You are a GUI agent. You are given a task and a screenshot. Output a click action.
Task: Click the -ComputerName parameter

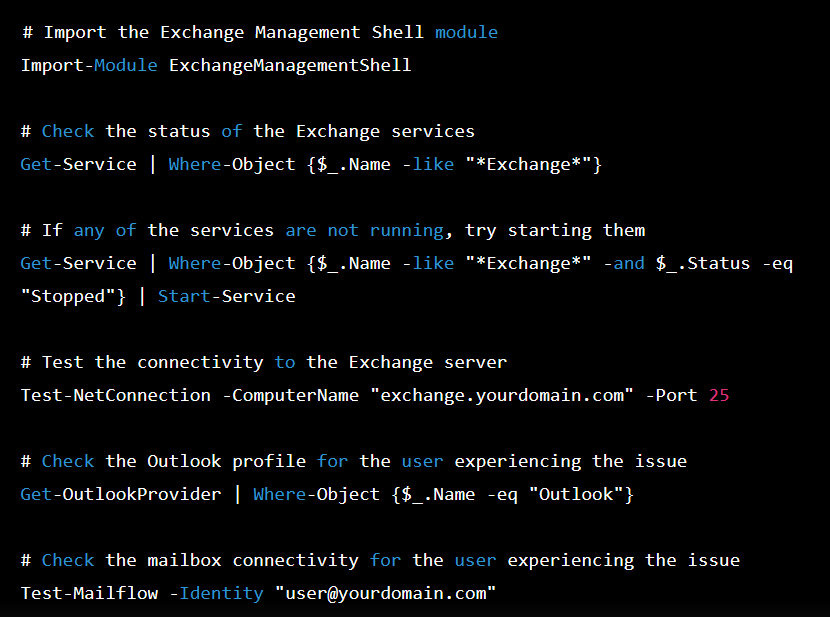pos(290,395)
